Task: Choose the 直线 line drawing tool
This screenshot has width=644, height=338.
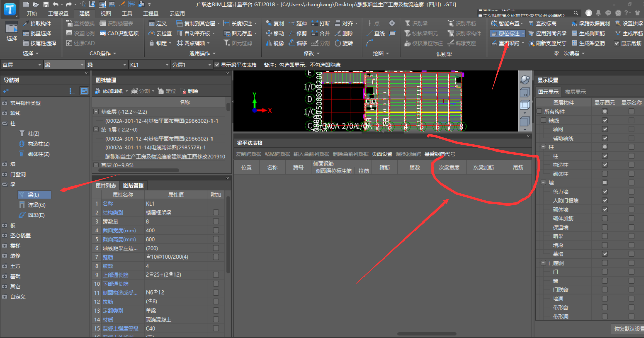Action: [376, 33]
